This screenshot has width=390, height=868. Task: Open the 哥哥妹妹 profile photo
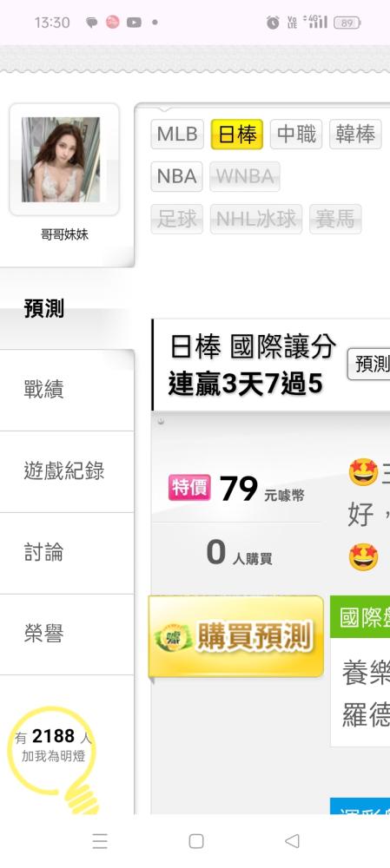[61, 160]
